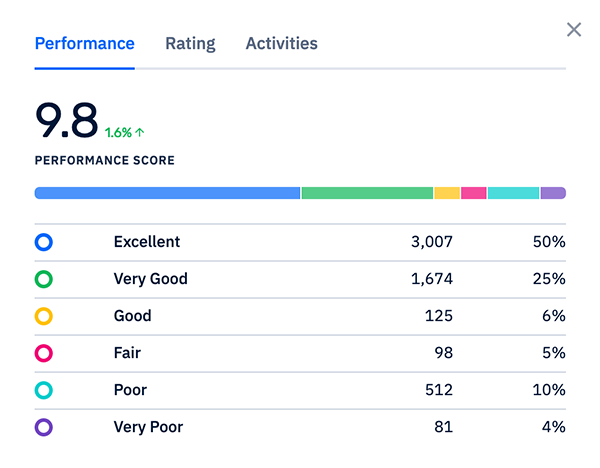Click the green segment of the score bar

367,193
